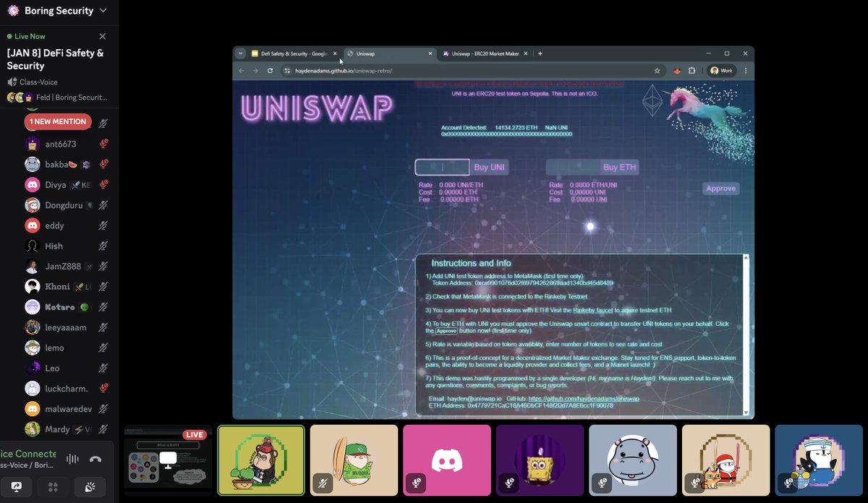
Task: Click the input field beside Buy UNI
Action: pos(442,167)
